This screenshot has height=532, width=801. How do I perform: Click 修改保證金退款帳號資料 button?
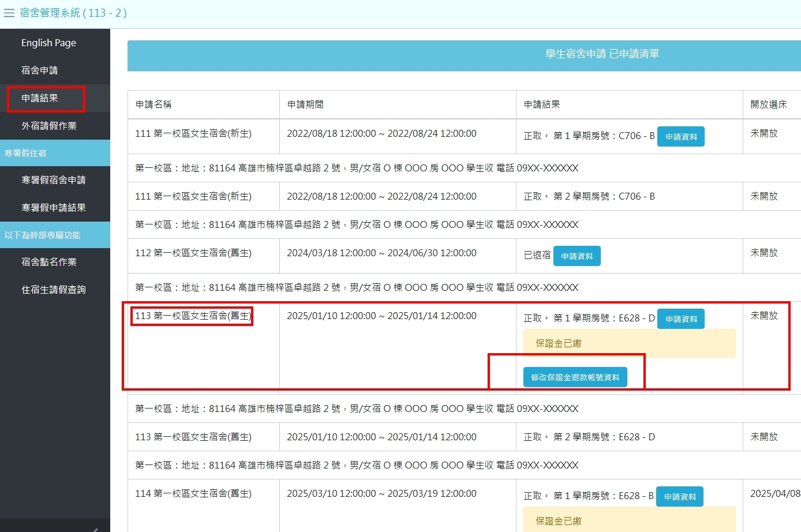point(575,377)
